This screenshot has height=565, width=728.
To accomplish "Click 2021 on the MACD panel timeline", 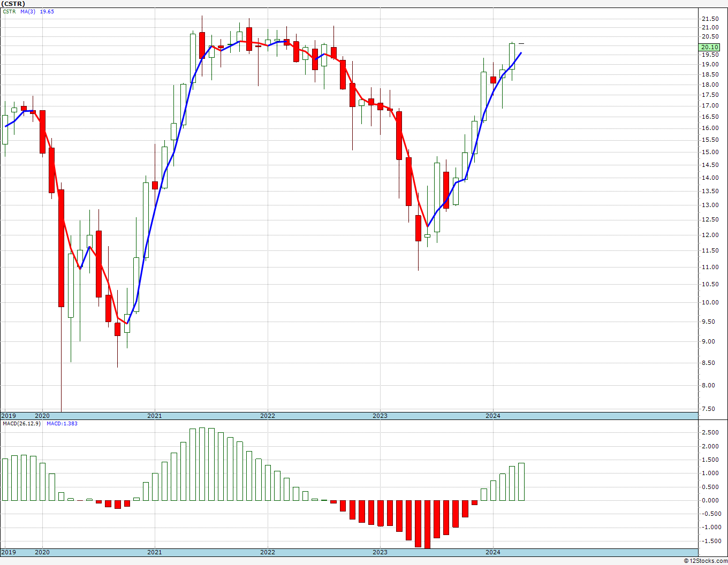I will [154, 552].
